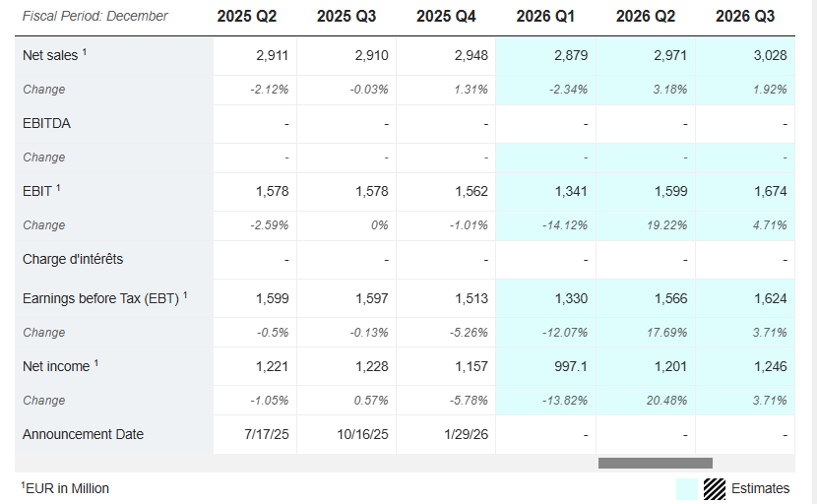Click the 1/29/26 announcement date
The image size is (817, 504).
tap(467, 434)
